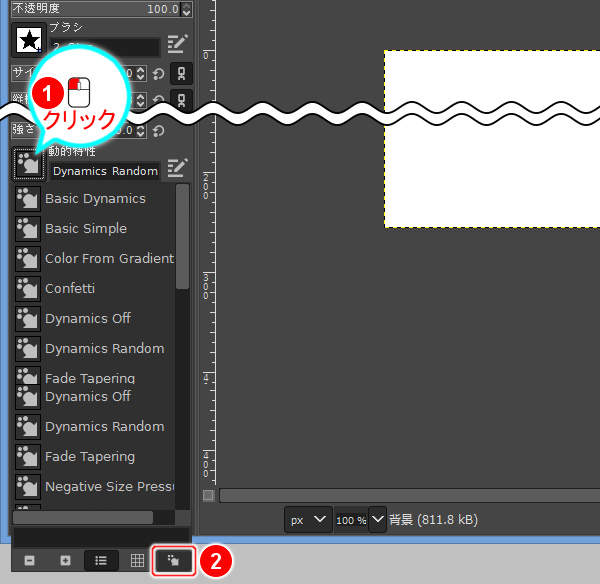Click the star brush preview icon
The image size is (600, 584).
[28, 42]
